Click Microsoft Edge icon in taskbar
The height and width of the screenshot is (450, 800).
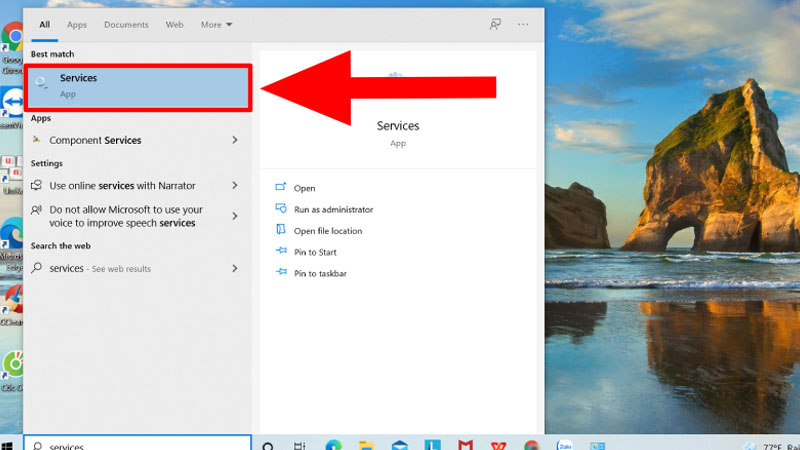point(333,445)
